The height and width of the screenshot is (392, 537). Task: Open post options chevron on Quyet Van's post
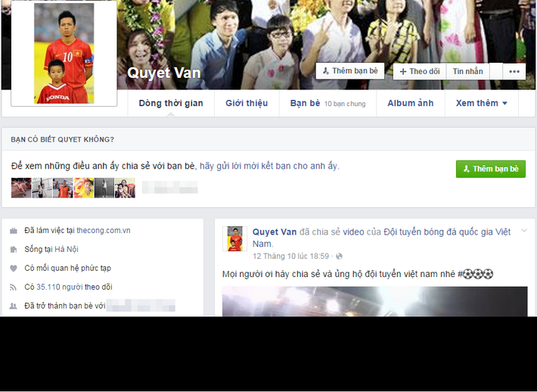[x=524, y=231]
